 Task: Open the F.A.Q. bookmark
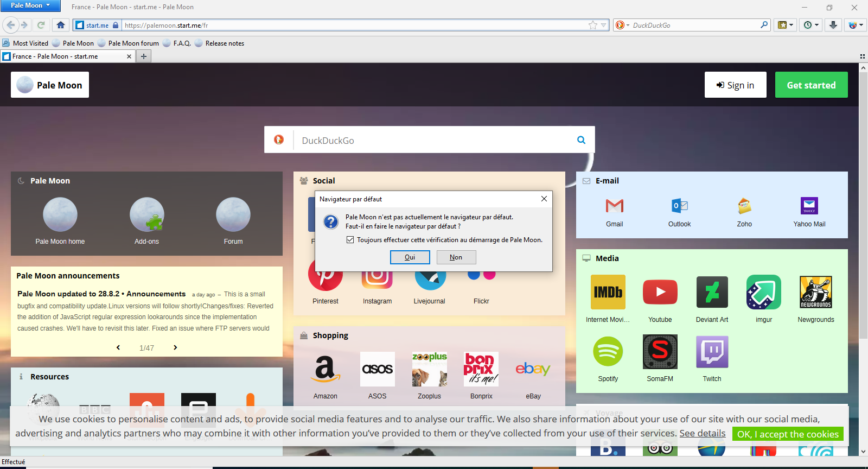point(177,43)
